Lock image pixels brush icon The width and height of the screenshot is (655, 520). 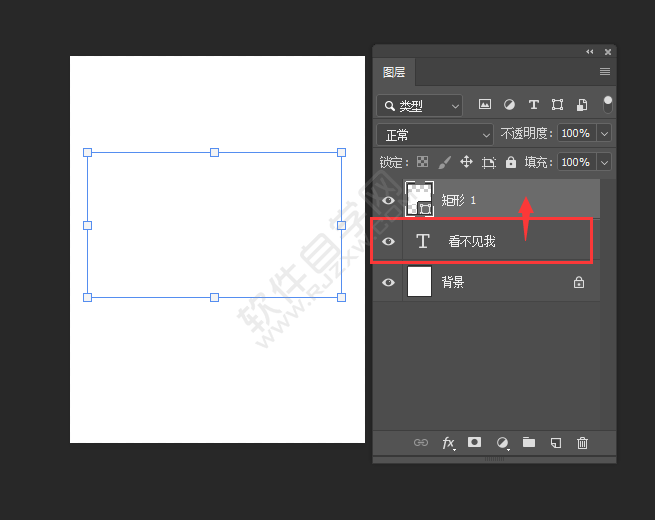[x=444, y=162]
